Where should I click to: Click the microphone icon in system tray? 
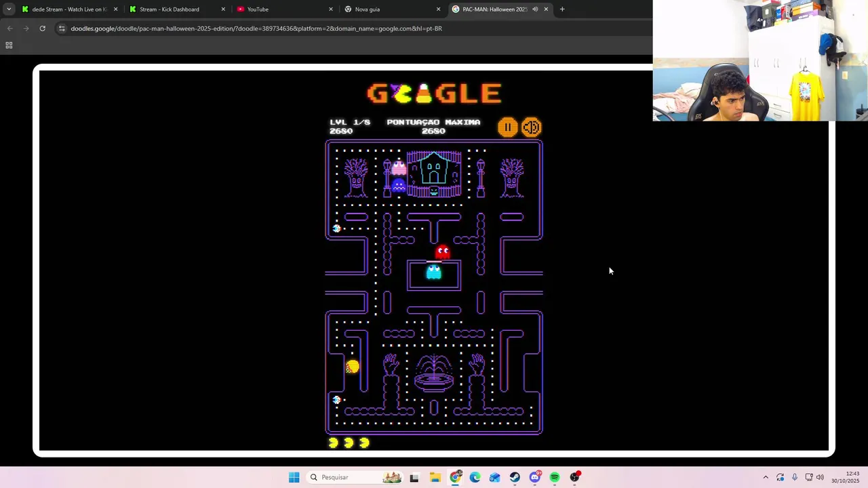pos(795,477)
